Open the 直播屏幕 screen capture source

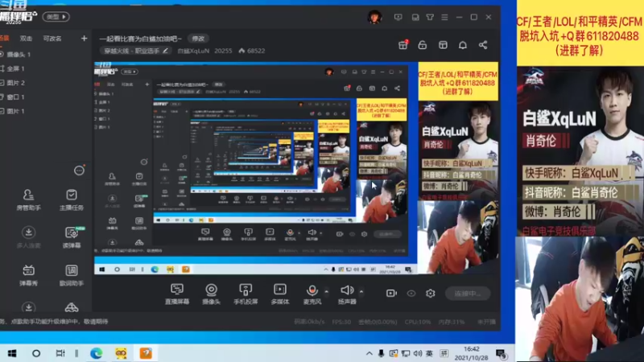point(177,294)
